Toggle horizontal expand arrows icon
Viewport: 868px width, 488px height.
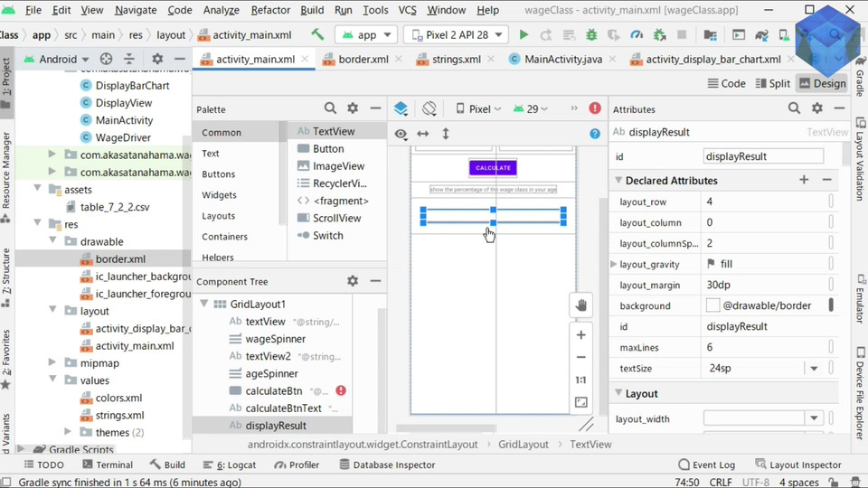(423, 134)
